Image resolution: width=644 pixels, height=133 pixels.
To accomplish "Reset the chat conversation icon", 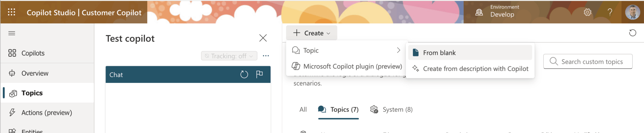I will point(244,75).
